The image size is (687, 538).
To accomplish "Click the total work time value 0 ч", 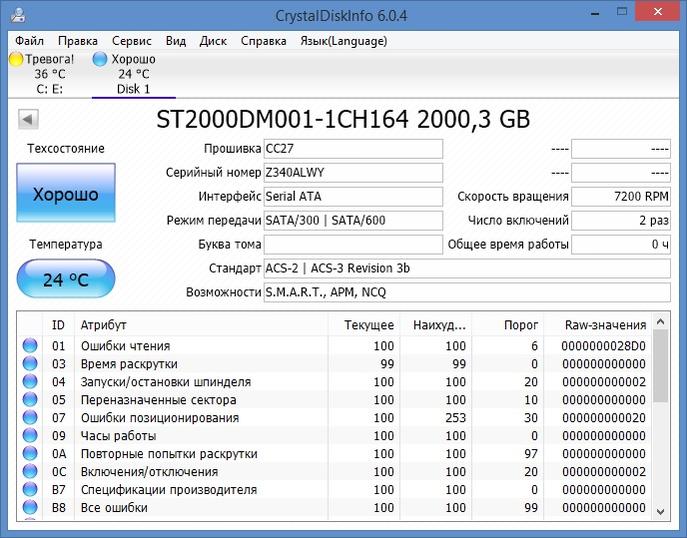I will pyautogui.click(x=621, y=244).
